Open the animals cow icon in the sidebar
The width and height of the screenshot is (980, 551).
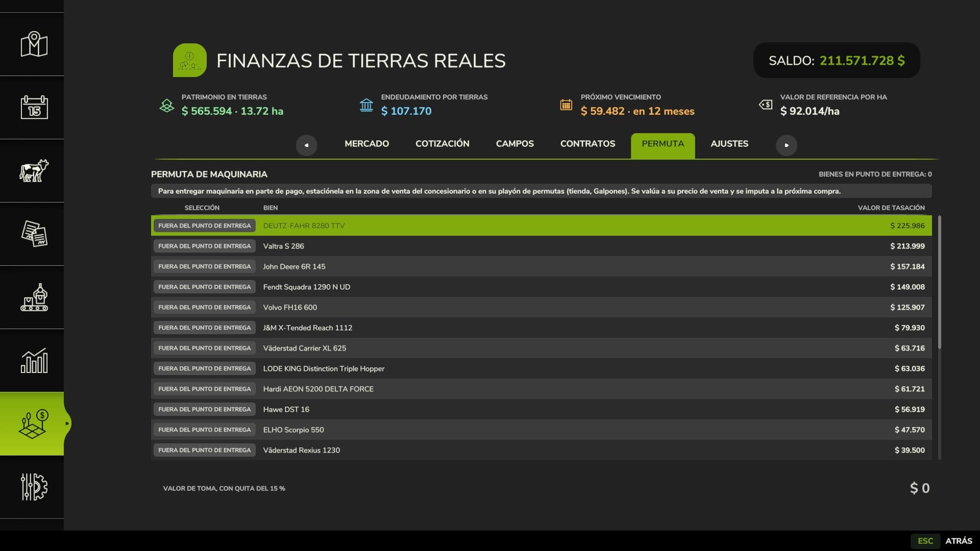coord(34,170)
